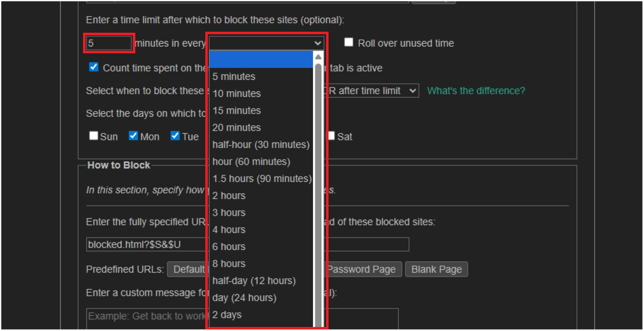The image size is (644, 331).
Task: Enable the Sat day checkbox
Action: pyautogui.click(x=331, y=135)
